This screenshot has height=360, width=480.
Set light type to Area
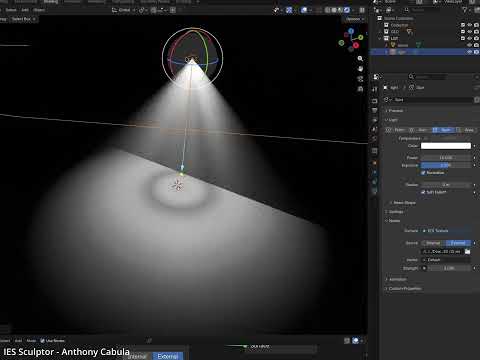(467, 130)
